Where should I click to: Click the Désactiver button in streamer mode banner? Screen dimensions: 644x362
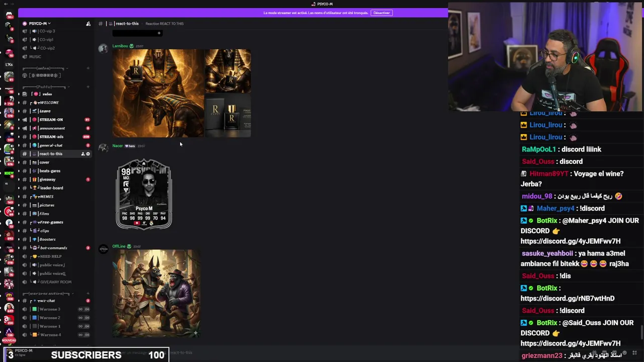pyautogui.click(x=381, y=13)
